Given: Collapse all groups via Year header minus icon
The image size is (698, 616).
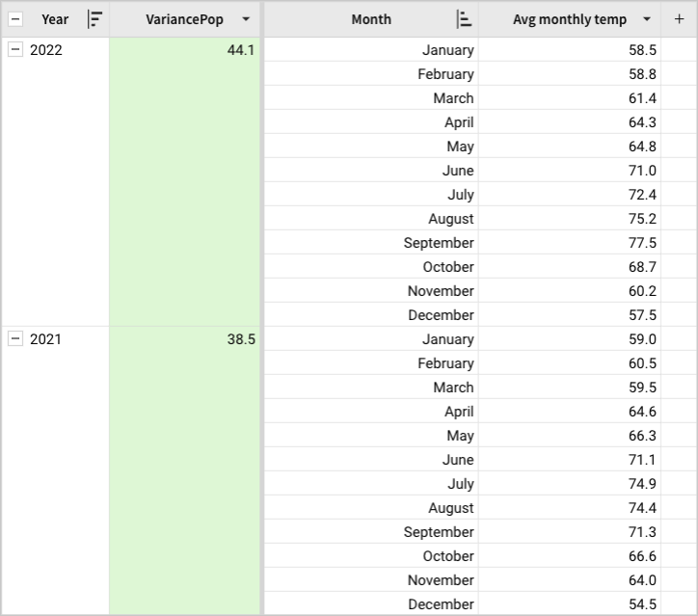Looking at the screenshot, I should 15,19.
